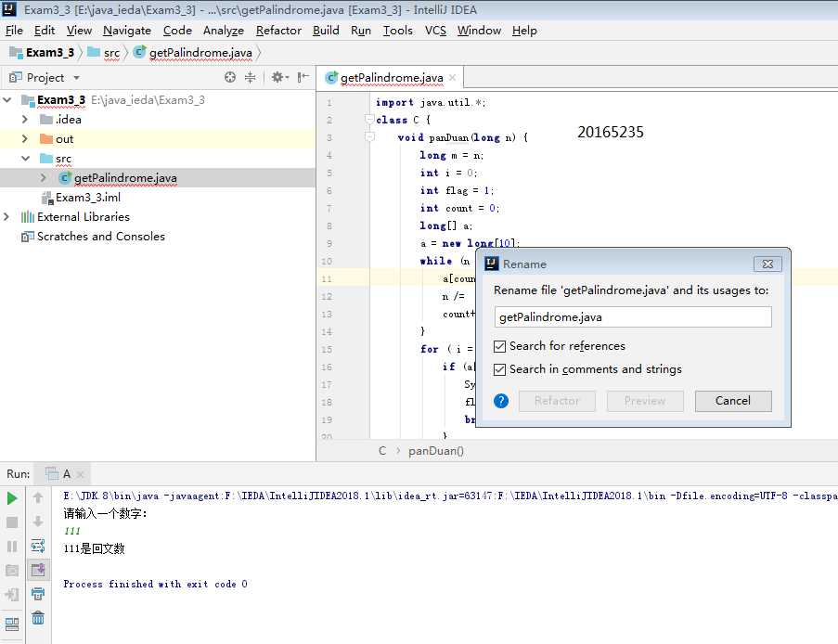838x644 pixels.
Task: Collapse the src folder
Action: tap(25, 158)
